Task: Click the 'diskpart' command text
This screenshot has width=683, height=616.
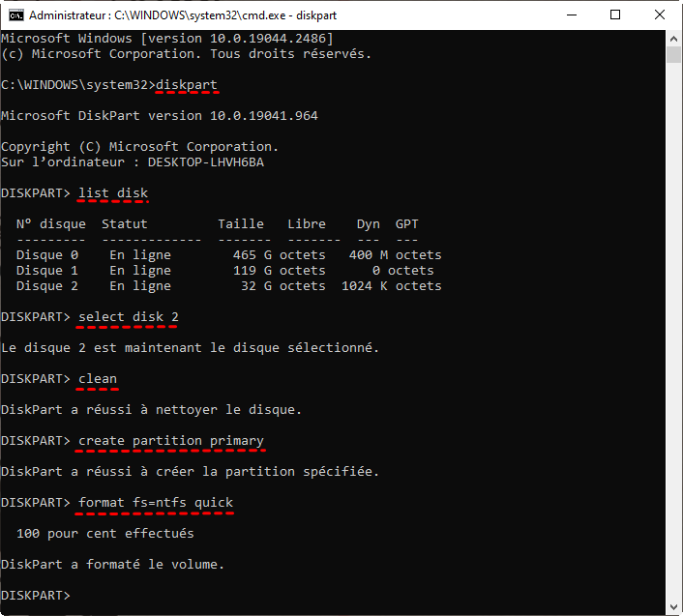Action: pyautogui.click(x=187, y=84)
